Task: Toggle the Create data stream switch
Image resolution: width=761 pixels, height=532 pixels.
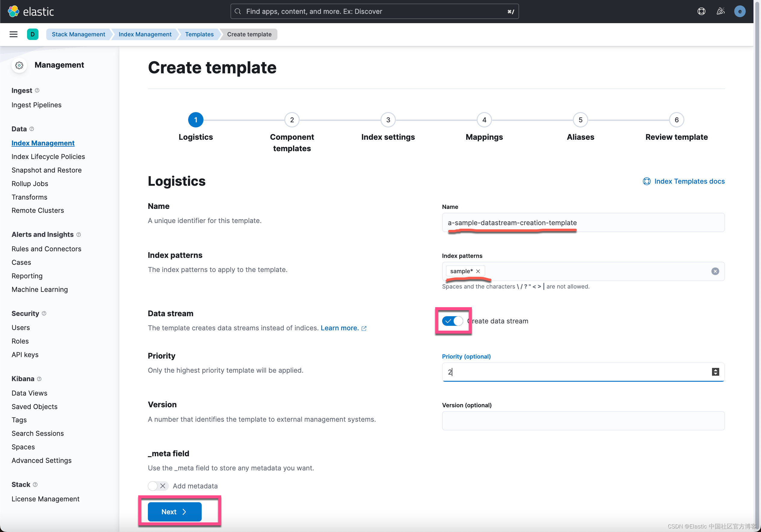Action: (x=452, y=321)
